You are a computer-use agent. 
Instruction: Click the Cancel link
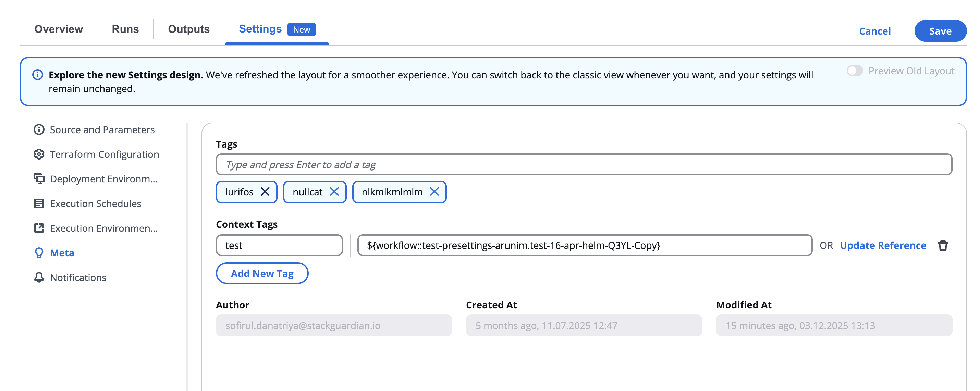[x=874, y=31]
